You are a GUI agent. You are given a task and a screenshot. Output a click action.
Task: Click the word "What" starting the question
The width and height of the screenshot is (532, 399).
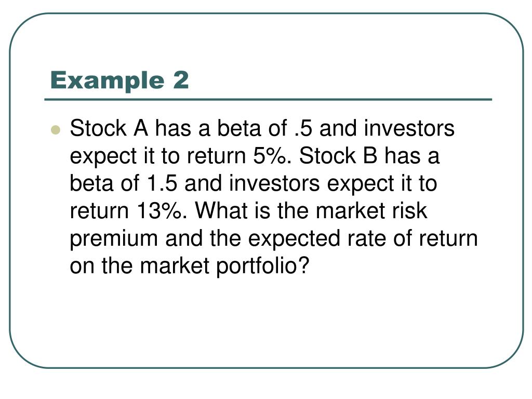click(221, 211)
